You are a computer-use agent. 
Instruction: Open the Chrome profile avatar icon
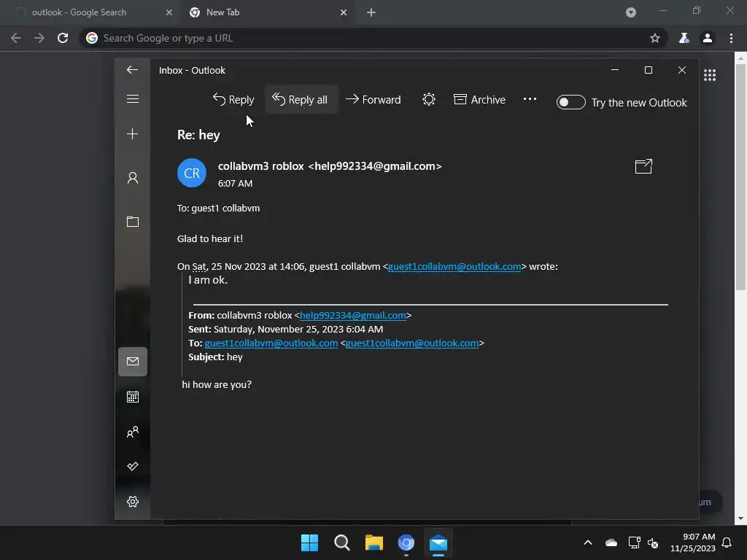click(708, 38)
